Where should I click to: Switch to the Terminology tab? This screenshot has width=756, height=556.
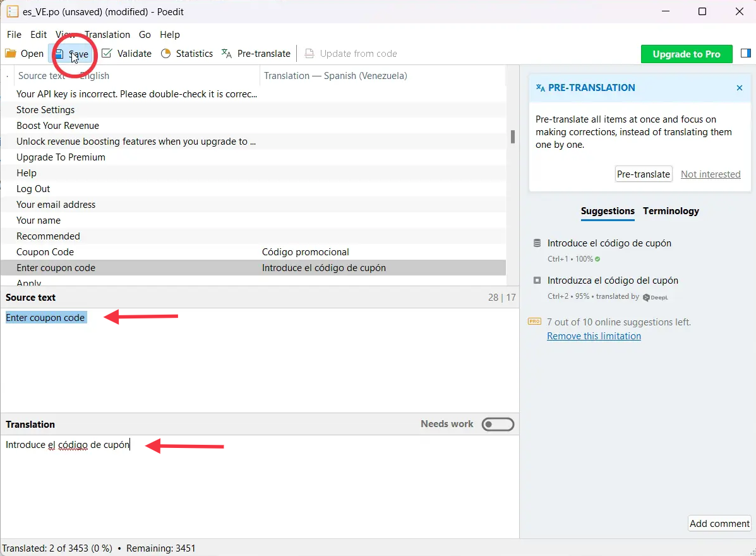point(671,211)
